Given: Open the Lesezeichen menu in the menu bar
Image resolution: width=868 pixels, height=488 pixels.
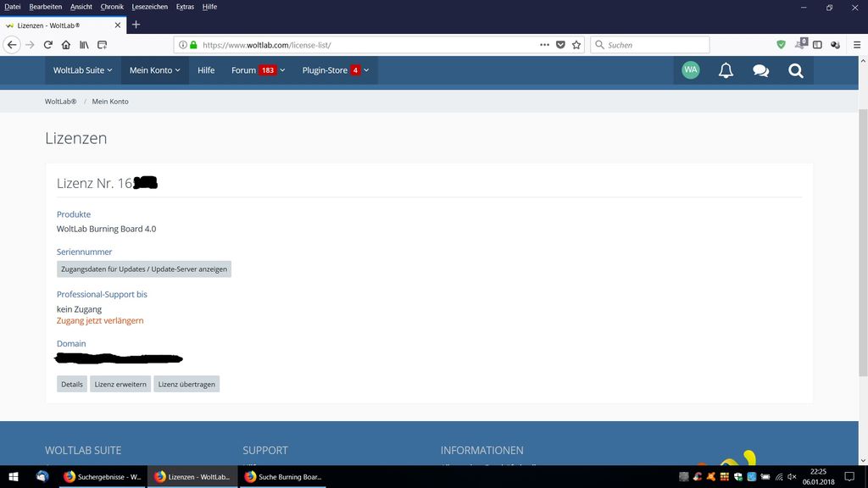Looking at the screenshot, I should point(148,7).
